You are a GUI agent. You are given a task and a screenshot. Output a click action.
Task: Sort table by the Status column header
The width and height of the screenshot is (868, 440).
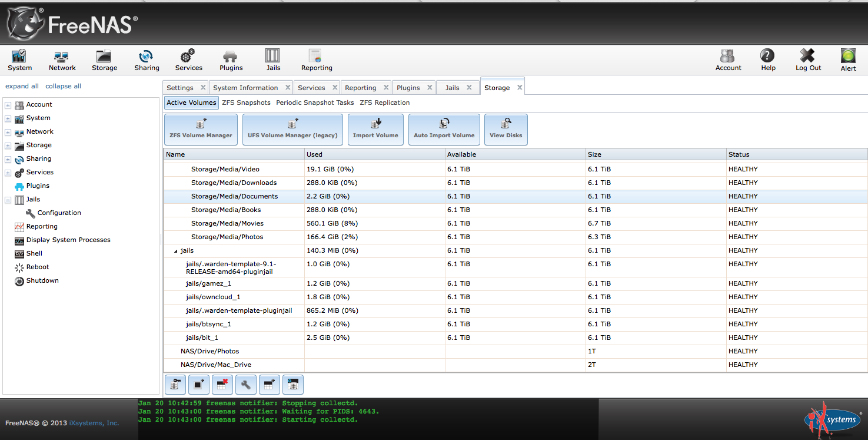(x=797, y=154)
